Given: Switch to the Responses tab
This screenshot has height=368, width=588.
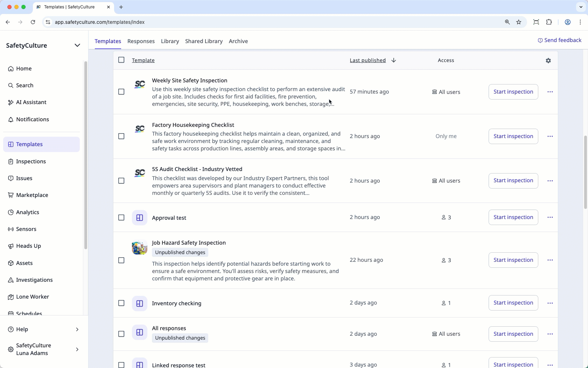Looking at the screenshot, I should [x=141, y=41].
